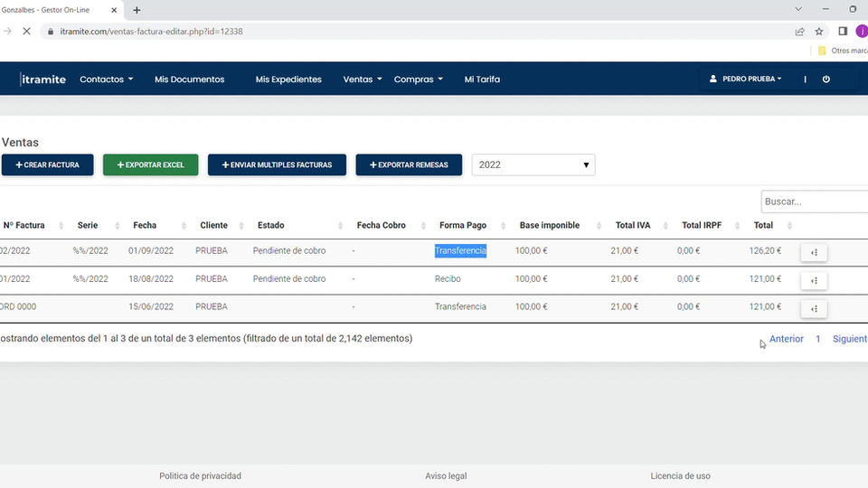Screen dimensions: 868x488
Task: Stop page loading in browser toolbar
Action: click(26, 32)
